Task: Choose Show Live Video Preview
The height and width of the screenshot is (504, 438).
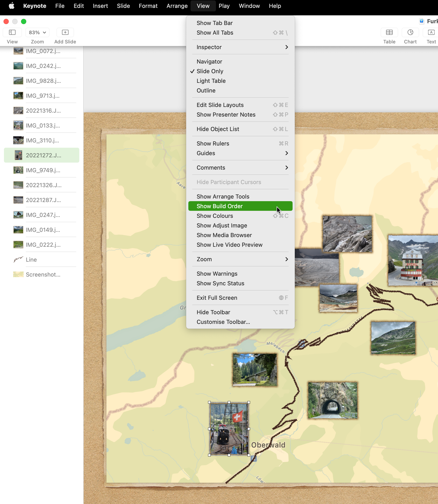Action: 240,245
